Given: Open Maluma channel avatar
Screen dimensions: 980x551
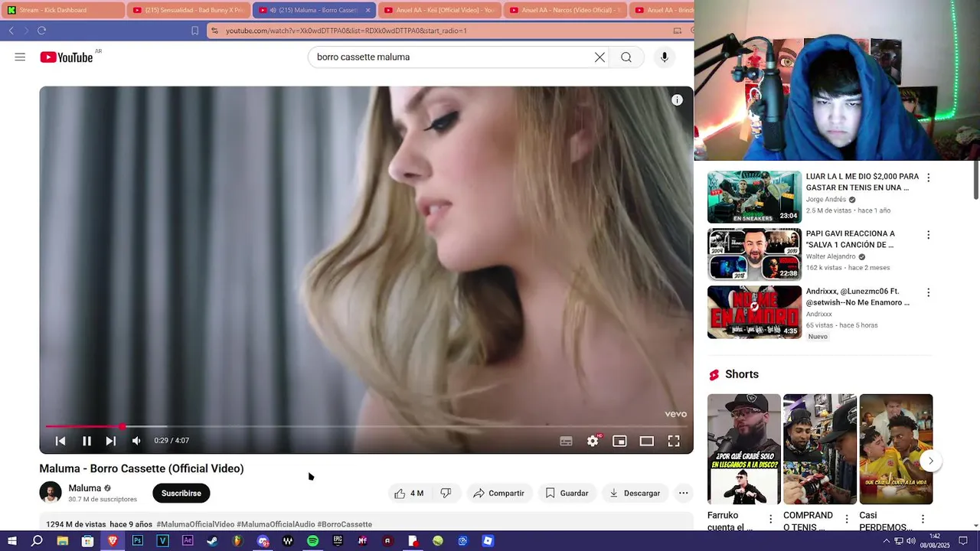Looking at the screenshot, I should pyautogui.click(x=51, y=493).
